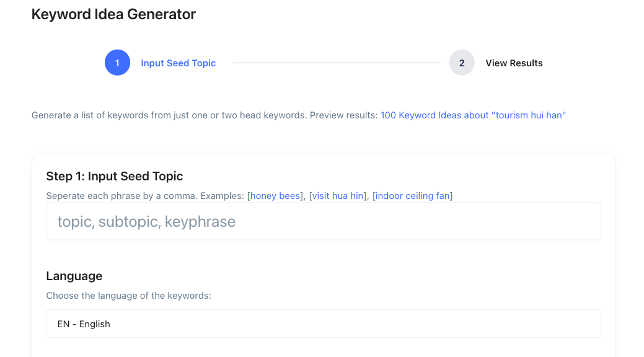
Task: Click the gray step 2 circle
Action: click(462, 63)
